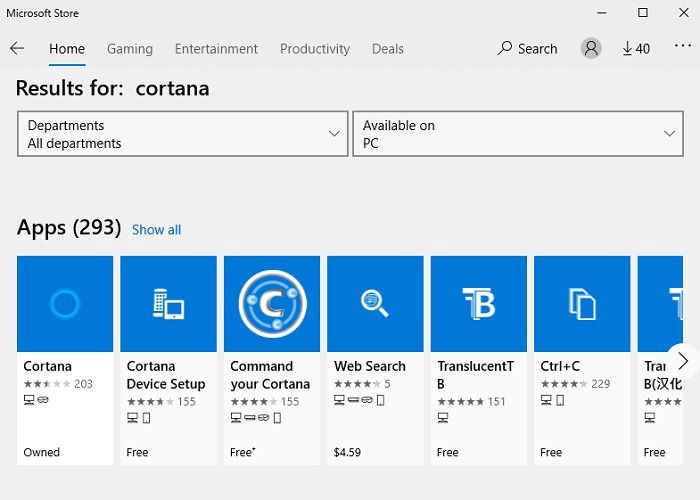700x500 pixels.
Task: Switch to the Productivity tab
Action: tap(315, 49)
